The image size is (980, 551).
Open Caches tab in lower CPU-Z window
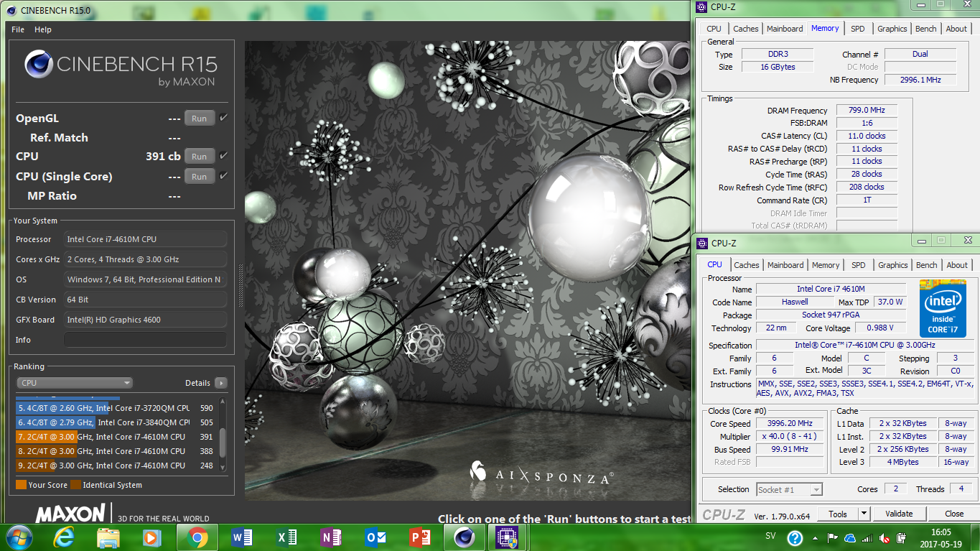tap(747, 265)
